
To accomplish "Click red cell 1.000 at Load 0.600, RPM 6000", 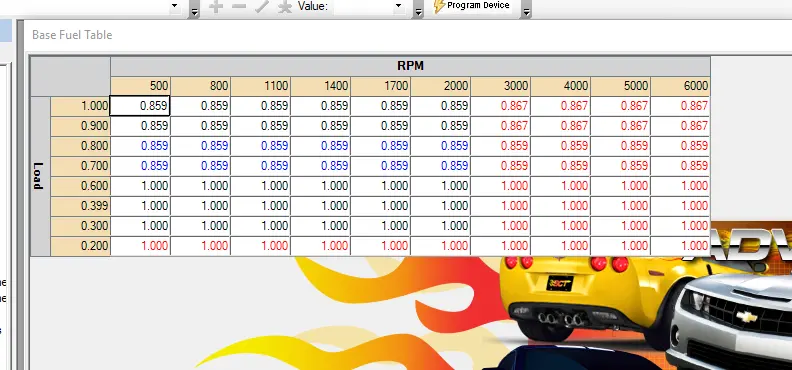I will pyautogui.click(x=680, y=186).
